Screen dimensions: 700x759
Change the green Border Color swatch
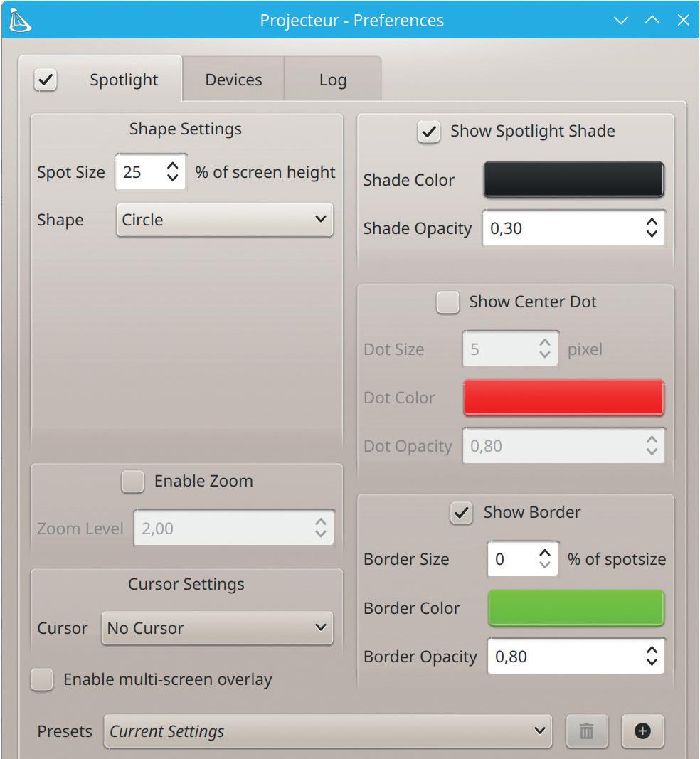point(576,608)
